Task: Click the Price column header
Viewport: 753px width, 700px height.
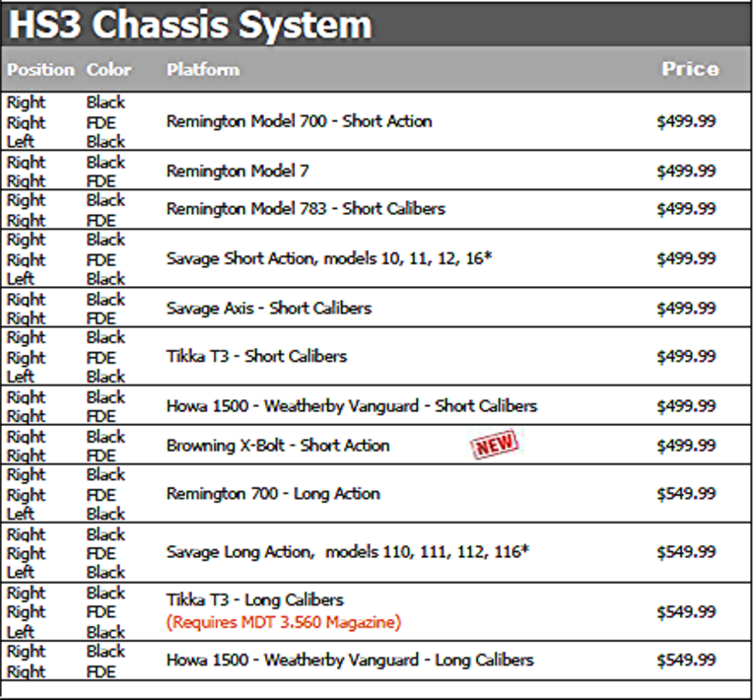Action: (x=690, y=69)
